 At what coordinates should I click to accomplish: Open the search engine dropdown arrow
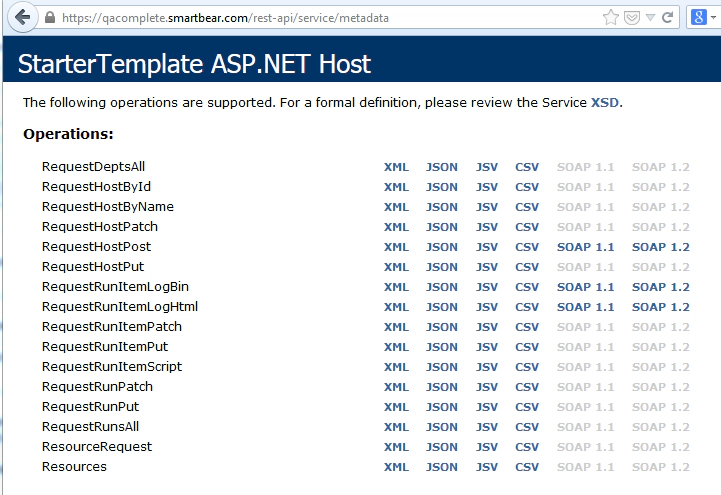713,18
